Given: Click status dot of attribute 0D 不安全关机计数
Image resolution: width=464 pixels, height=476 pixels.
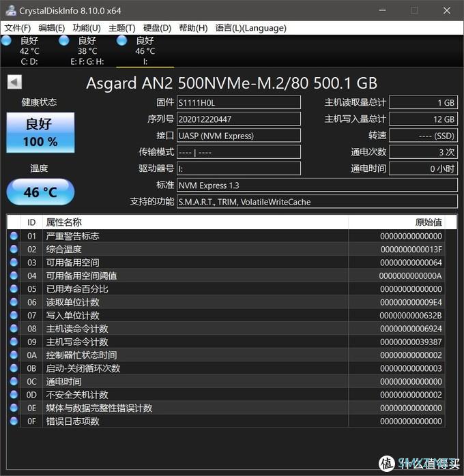Looking at the screenshot, I should [14, 394].
